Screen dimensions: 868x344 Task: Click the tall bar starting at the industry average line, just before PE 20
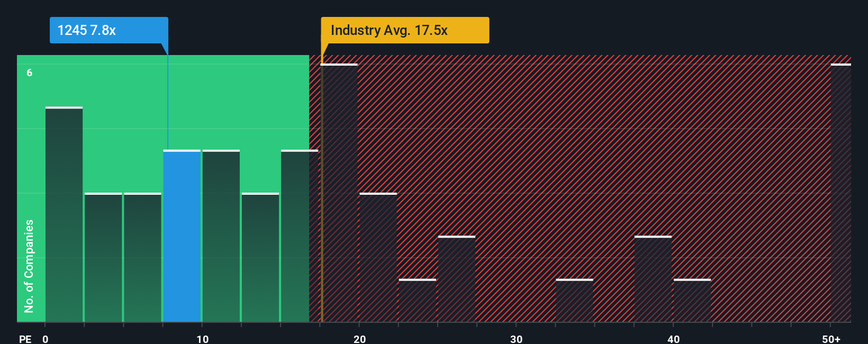click(x=339, y=193)
